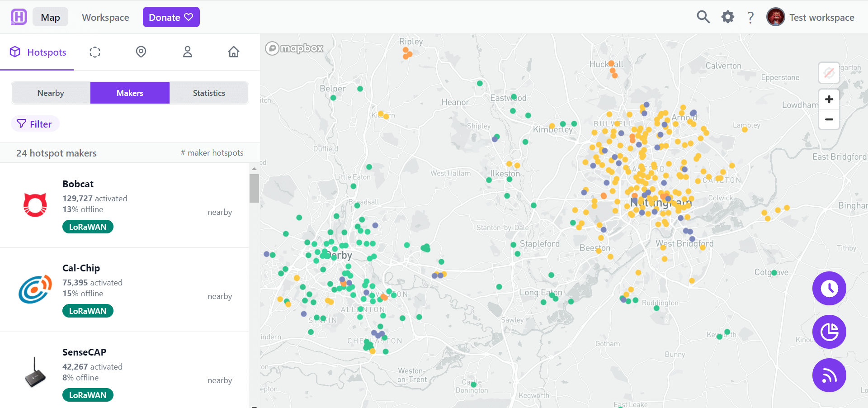Click the Bobcat logo icon
The height and width of the screenshot is (408, 868).
(35, 205)
